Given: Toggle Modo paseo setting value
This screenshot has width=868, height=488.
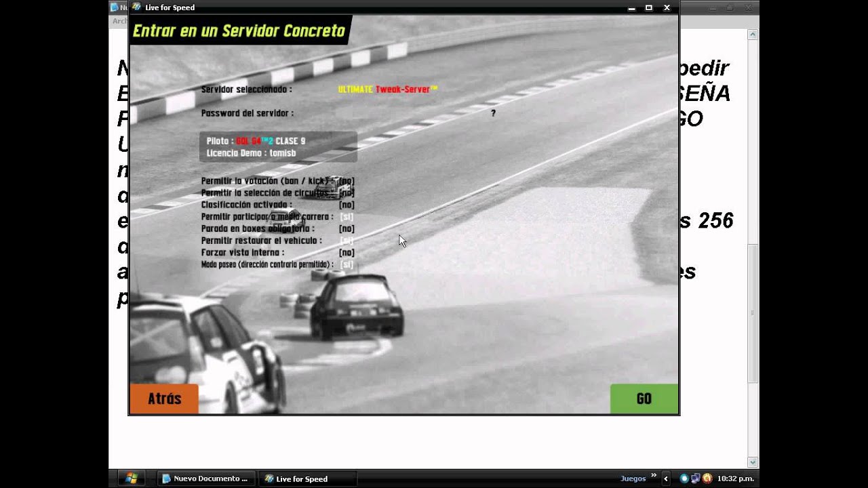Looking at the screenshot, I should (x=347, y=264).
